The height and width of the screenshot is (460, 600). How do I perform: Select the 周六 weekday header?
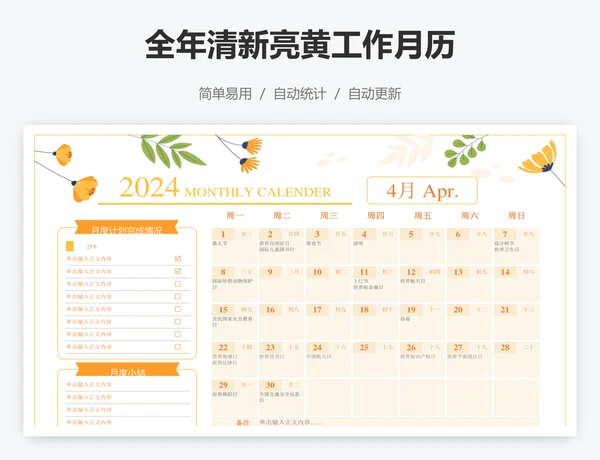pos(470,216)
